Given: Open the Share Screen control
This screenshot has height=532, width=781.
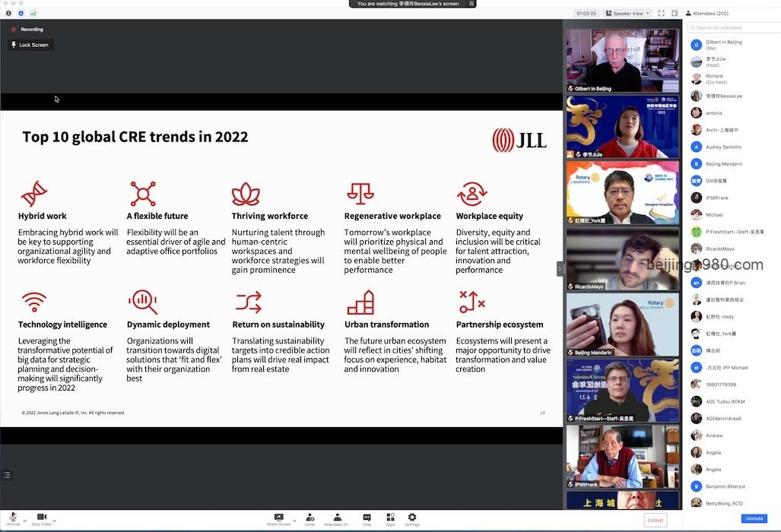Looking at the screenshot, I should (279, 519).
